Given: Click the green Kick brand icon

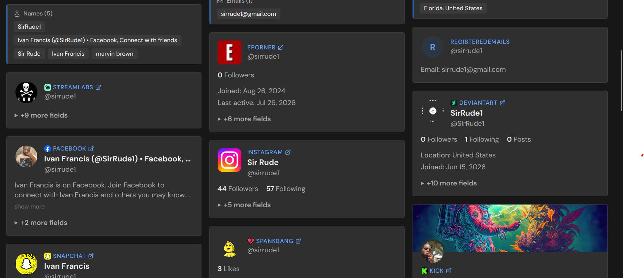Looking at the screenshot, I should [424, 271].
